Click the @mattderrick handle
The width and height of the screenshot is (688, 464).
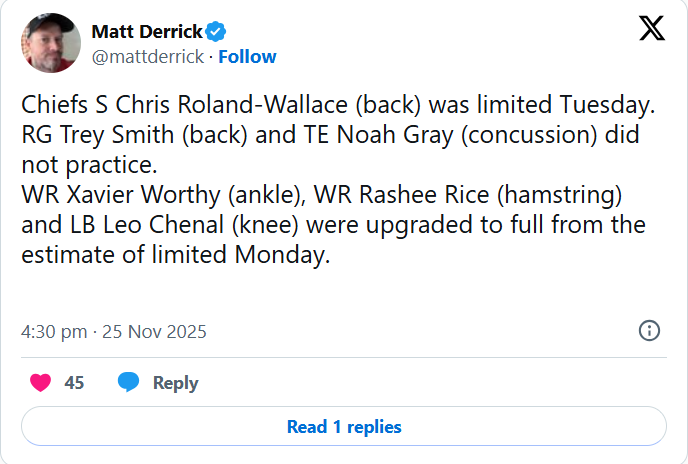pyautogui.click(x=148, y=57)
